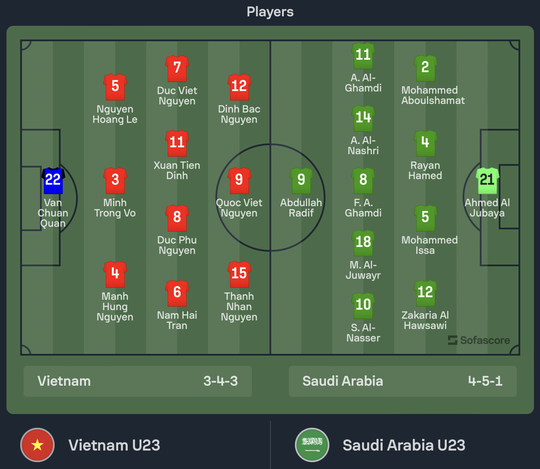Select the Saudi Arabia 4-5-1 formation bar
540x469 pixels.
[403, 381]
